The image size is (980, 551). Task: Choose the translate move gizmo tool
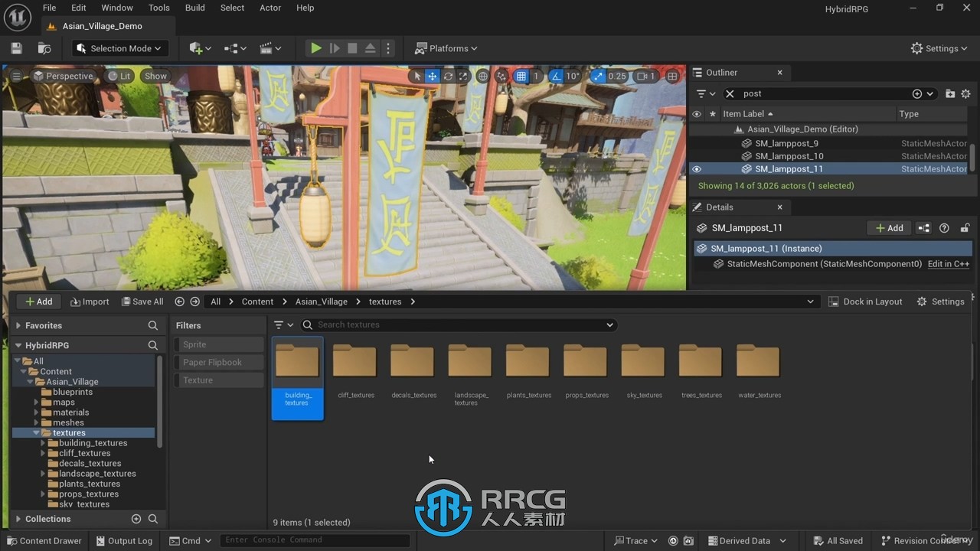432,76
